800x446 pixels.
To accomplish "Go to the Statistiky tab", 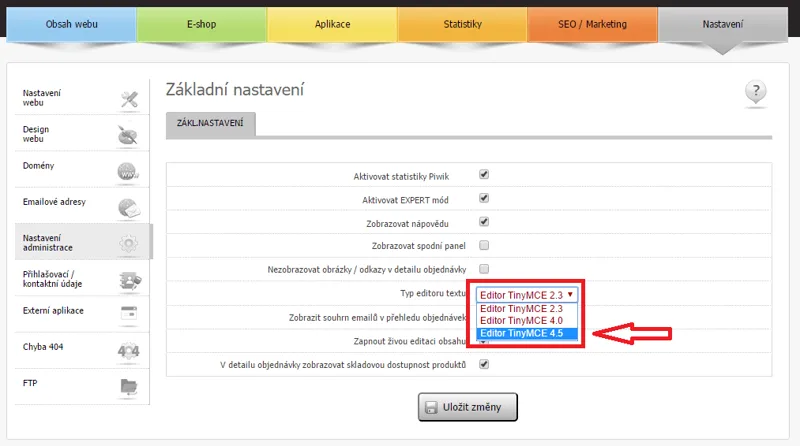I will pyautogui.click(x=462, y=24).
